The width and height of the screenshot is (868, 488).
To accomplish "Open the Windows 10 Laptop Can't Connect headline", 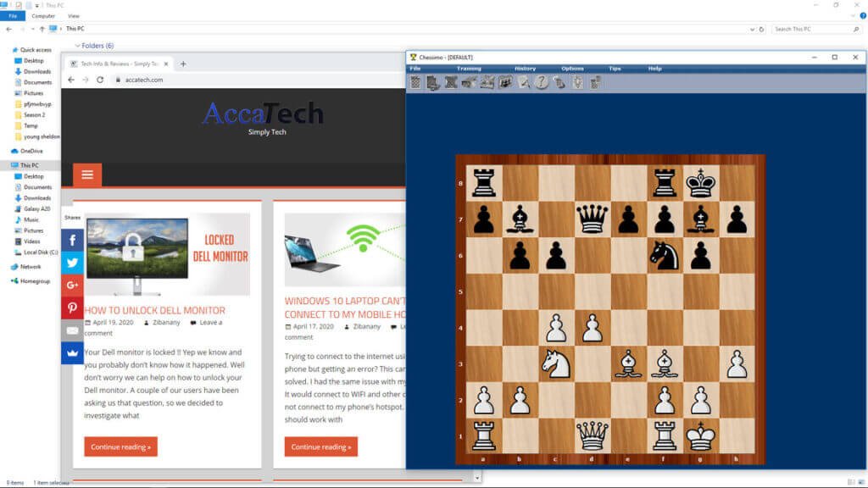I will coord(345,308).
